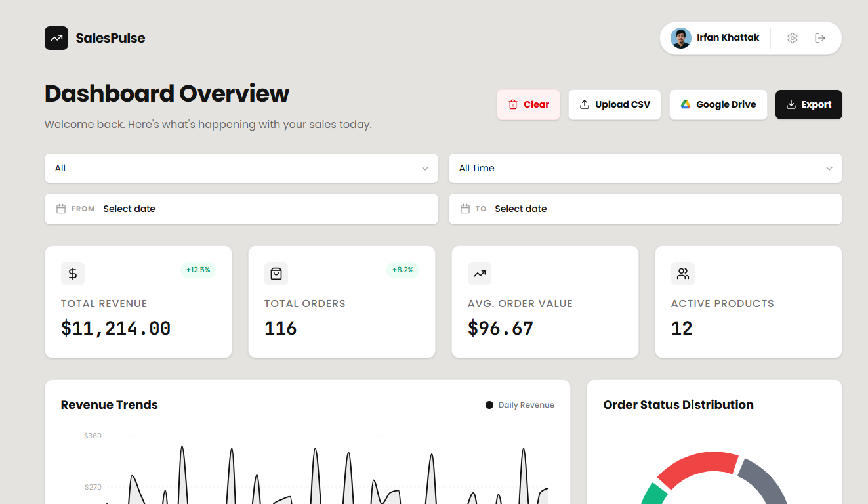The width and height of the screenshot is (868, 504).
Task: Click the 12 active products value
Action: point(682,328)
